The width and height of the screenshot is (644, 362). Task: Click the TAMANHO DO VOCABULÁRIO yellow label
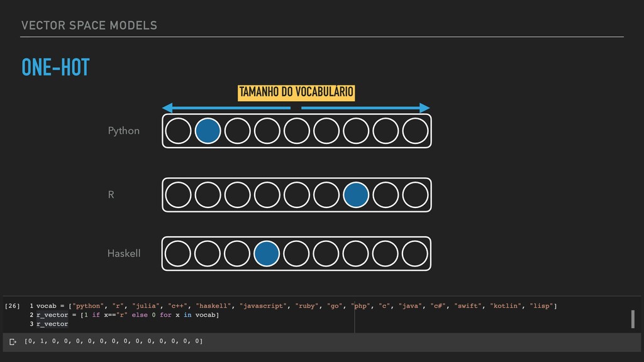(296, 92)
